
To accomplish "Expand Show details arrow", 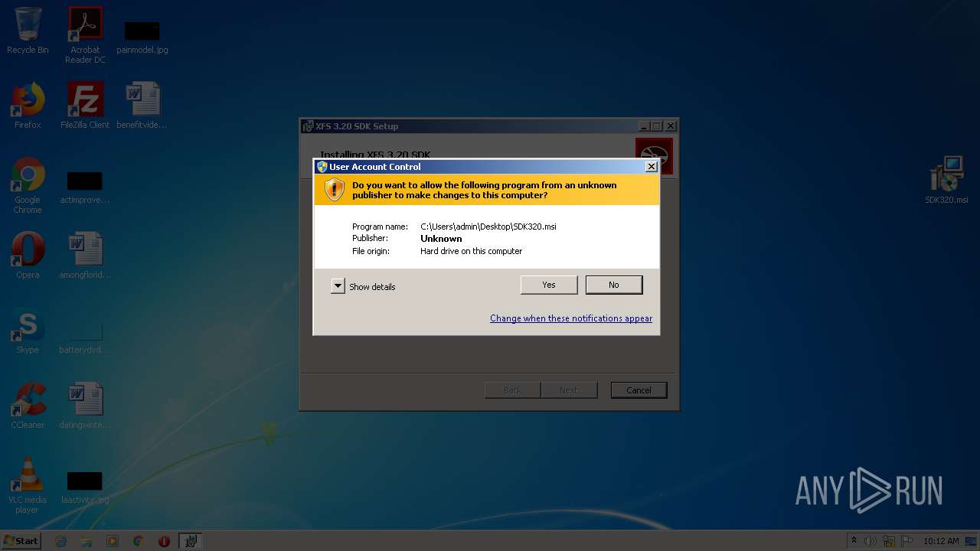I will (x=338, y=286).
